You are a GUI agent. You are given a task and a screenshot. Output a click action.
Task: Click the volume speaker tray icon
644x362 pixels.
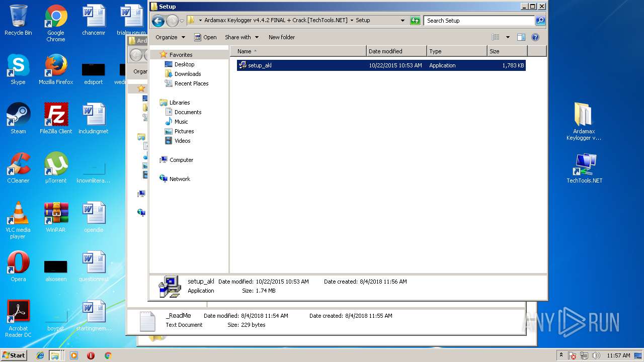pos(596,355)
